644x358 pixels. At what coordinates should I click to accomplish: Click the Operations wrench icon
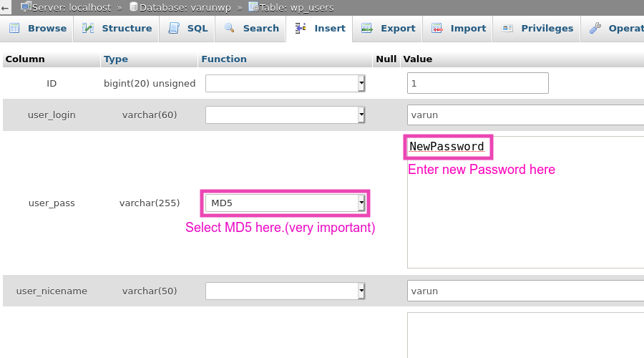point(595,29)
